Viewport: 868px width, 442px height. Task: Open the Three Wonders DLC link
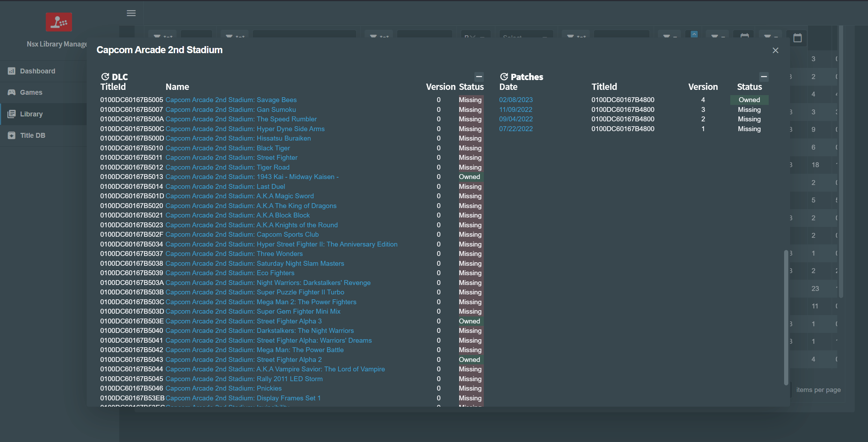[234, 254]
